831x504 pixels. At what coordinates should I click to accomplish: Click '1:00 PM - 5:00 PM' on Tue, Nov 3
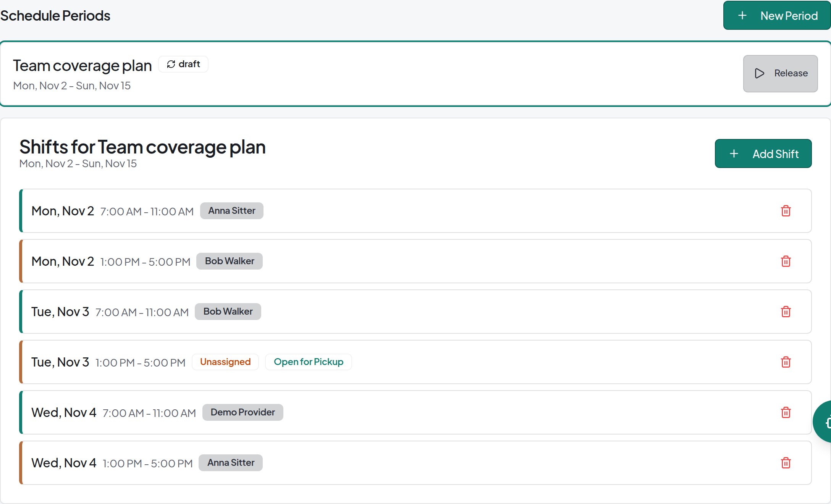[x=140, y=363]
